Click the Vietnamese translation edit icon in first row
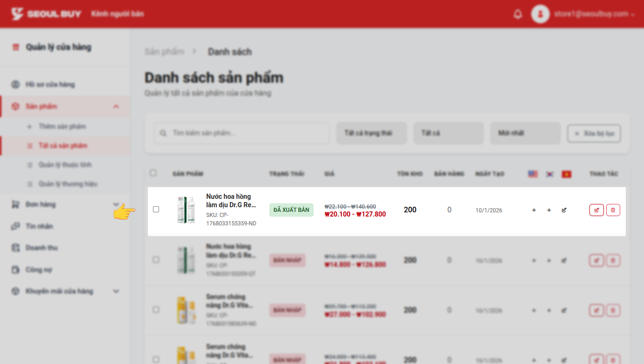This screenshot has width=644, height=364. (564, 210)
